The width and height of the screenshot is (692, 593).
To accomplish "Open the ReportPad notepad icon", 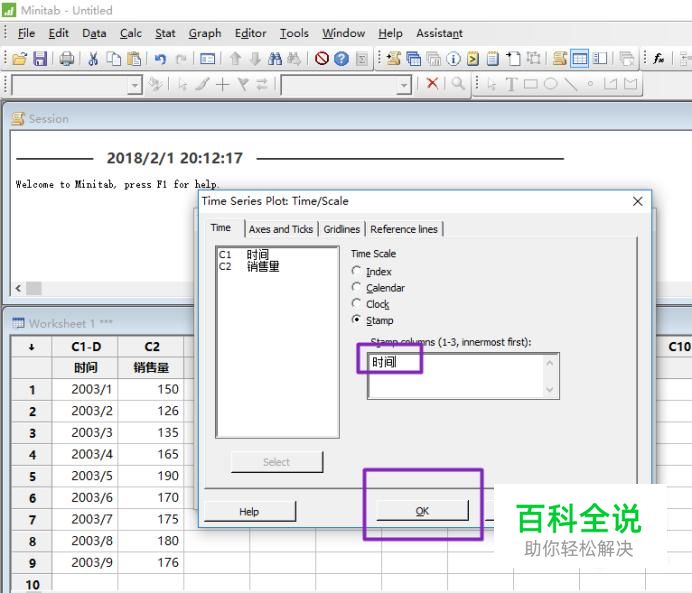I will (493, 59).
